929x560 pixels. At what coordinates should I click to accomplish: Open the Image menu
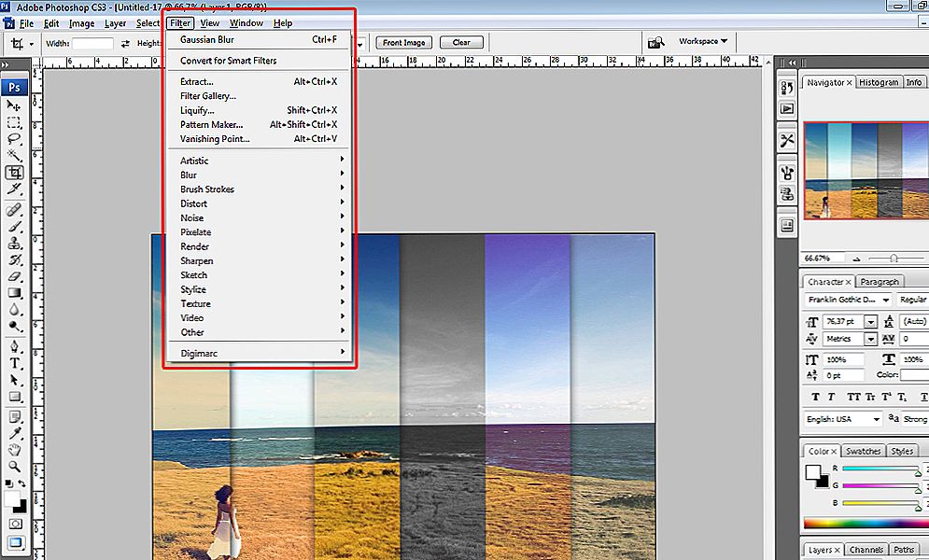coord(82,23)
